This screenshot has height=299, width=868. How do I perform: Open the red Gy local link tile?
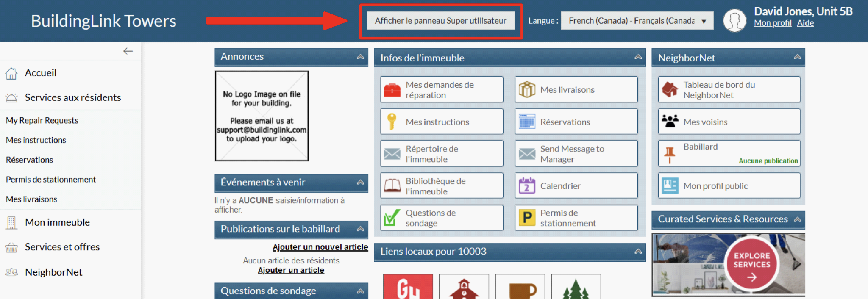(x=408, y=287)
